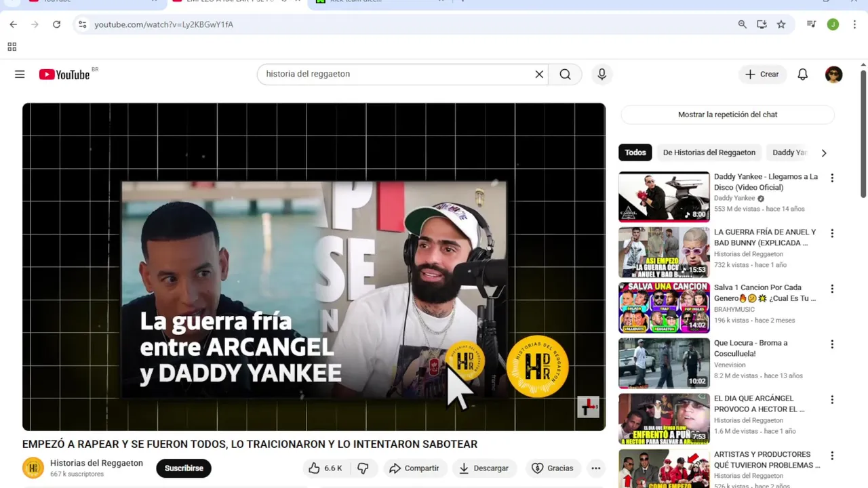Like the video with thumbs up
The height and width of the screenshot is (488, 868).
[325, 468]
